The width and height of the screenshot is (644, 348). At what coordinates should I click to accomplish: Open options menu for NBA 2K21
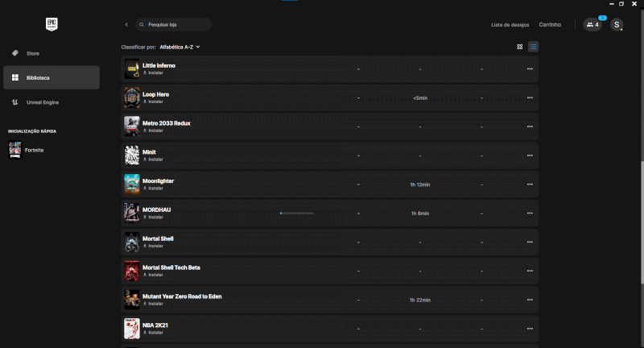tap(530, 329)
